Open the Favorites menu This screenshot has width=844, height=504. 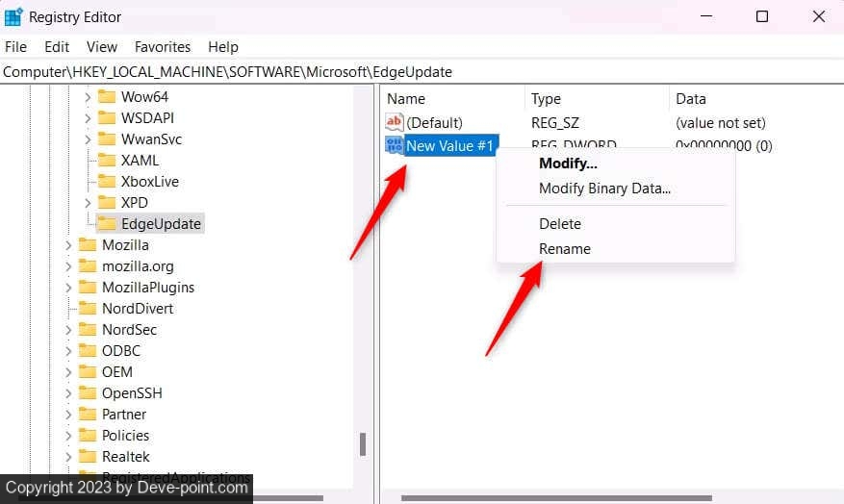pyautogui.click(x=163, y=47)
